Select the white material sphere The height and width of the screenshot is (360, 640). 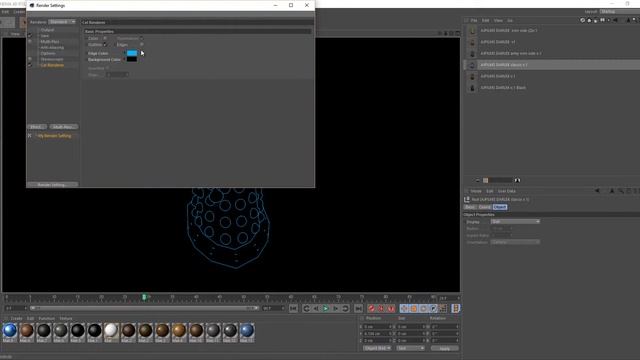[x=111, y=331]
